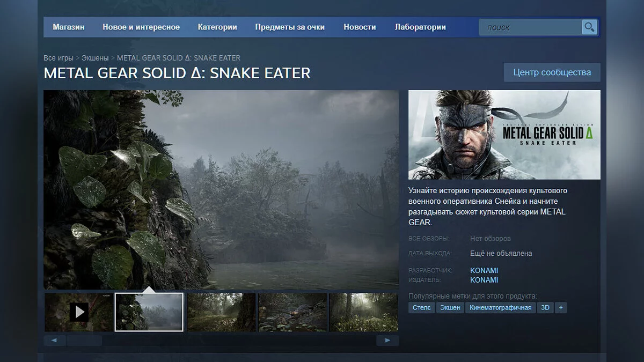Viewport: 644px width, 362px height.
Task: Focus the поиск search field
Action: coord(530,27)
